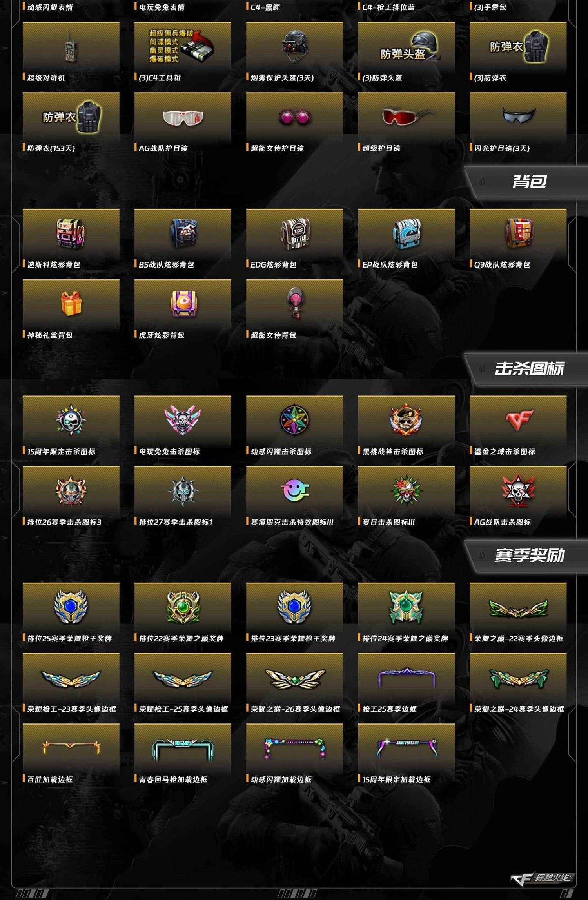This screenshot has height=900, width=588.
Task: Select the 虎牙炫彩背包 purple backpack
Action: 183,304
